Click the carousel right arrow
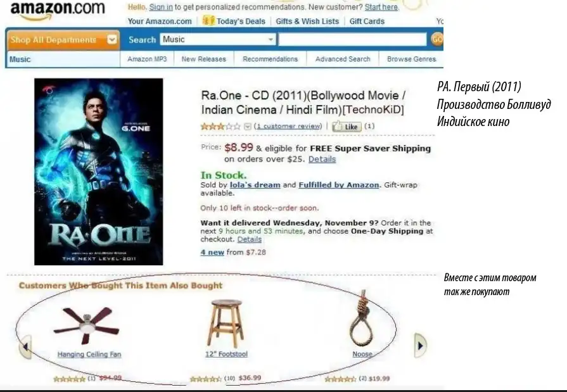 point(420,345)
